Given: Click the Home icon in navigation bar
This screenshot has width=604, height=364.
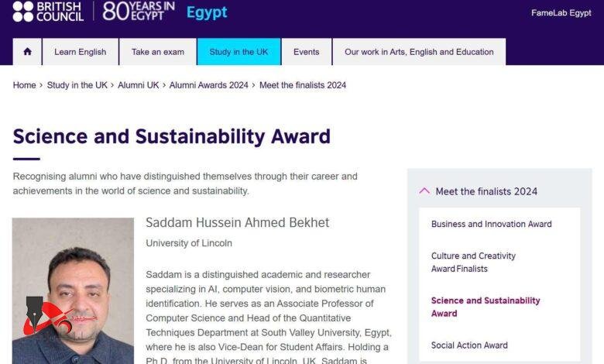Looking at the screenshot, I should tap(28, 52).
